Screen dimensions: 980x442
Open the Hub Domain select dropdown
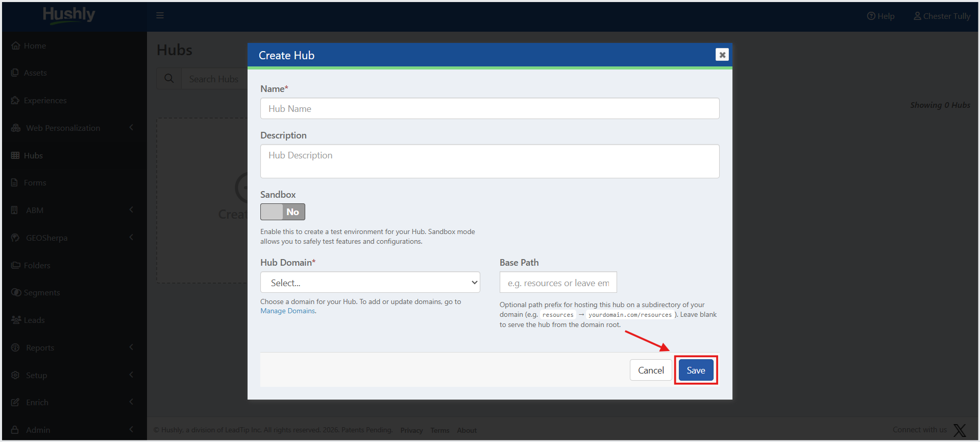(x=370, y=283)
